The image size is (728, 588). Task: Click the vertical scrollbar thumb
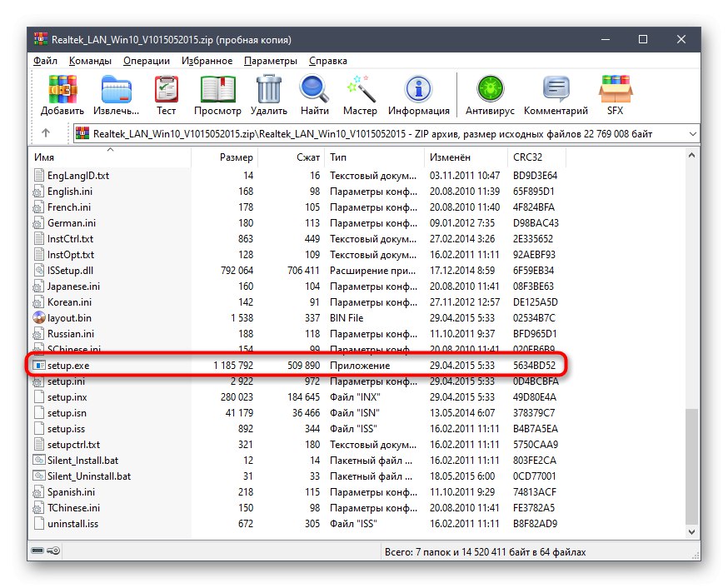tap(691, 466)
